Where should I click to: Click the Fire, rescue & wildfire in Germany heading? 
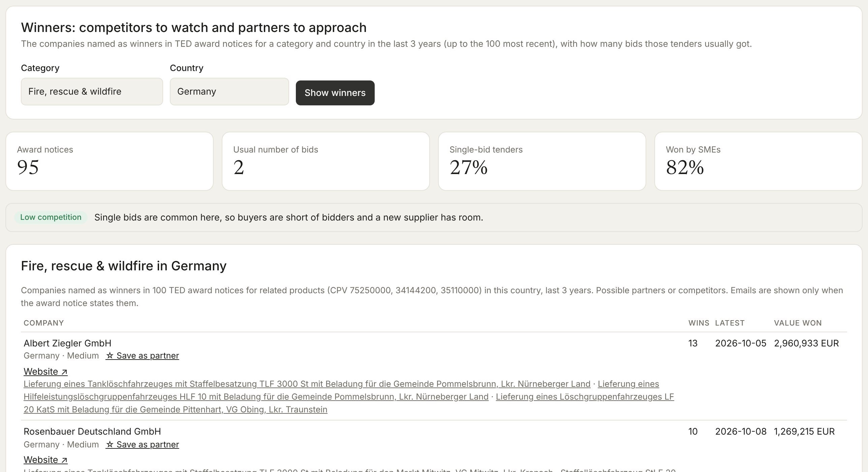point(124,266)
